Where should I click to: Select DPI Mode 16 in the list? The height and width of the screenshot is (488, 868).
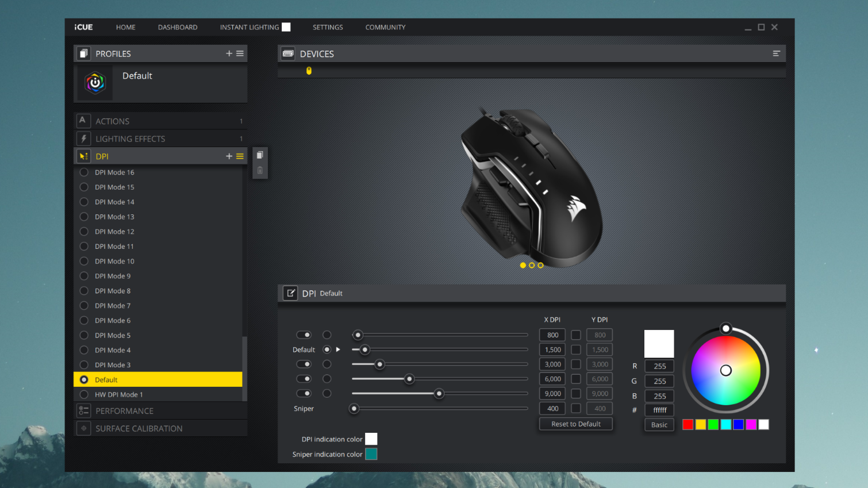(158, 172)
